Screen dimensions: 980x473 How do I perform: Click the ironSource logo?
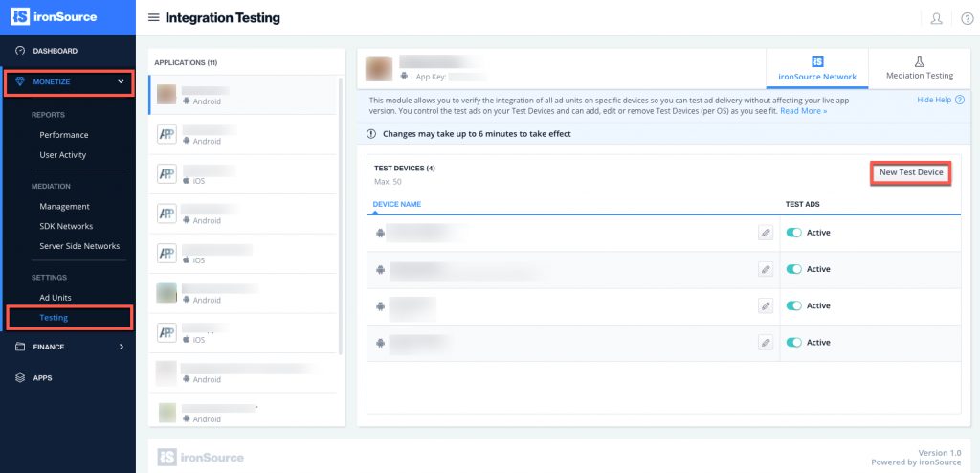coord(54,17)
